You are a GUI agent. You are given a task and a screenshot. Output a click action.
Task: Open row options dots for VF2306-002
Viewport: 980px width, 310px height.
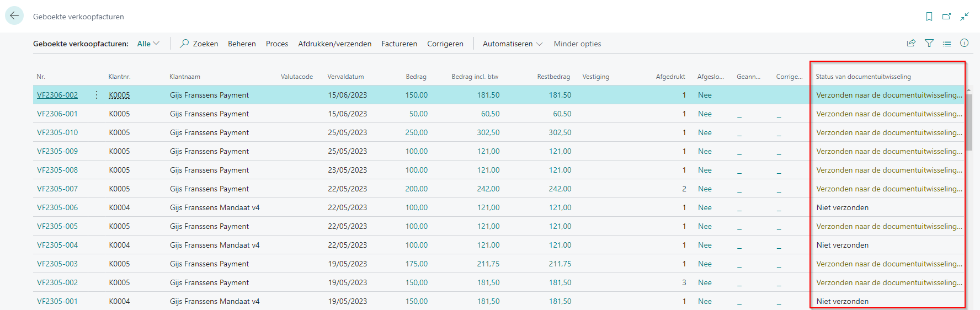point(97,95)
